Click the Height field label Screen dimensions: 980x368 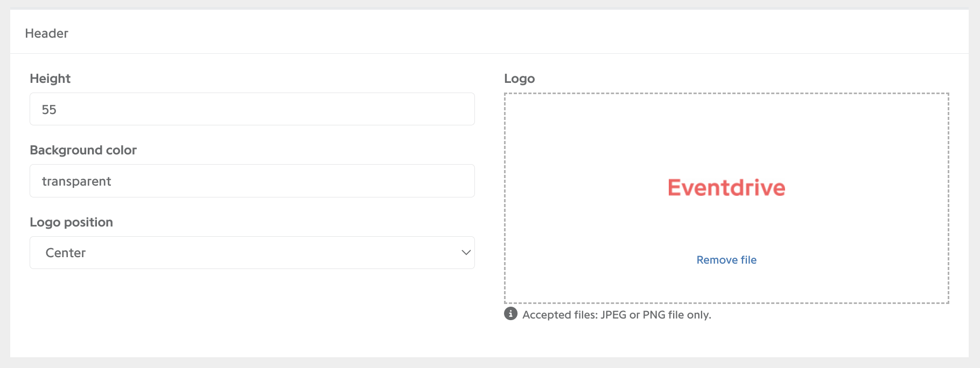pyautogui.click(x=50, y=79)
